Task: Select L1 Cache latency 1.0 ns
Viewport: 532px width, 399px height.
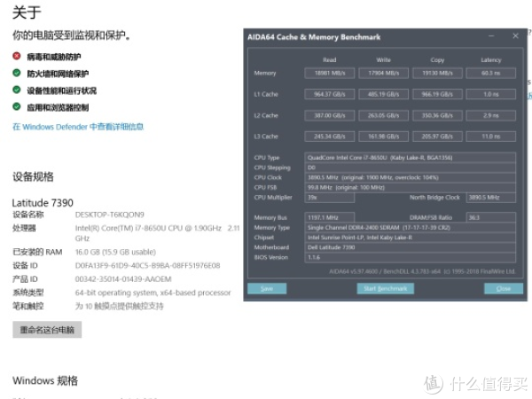Action: click(491, 94)
